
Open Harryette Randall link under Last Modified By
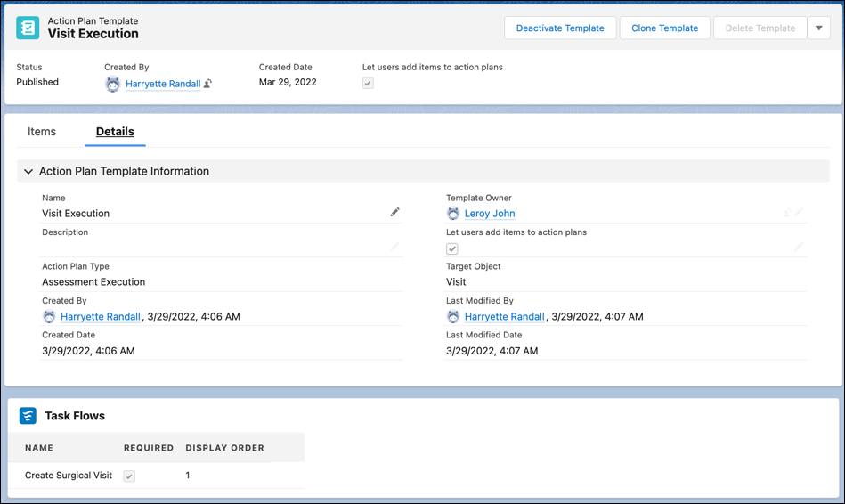(x=504, y=316)
